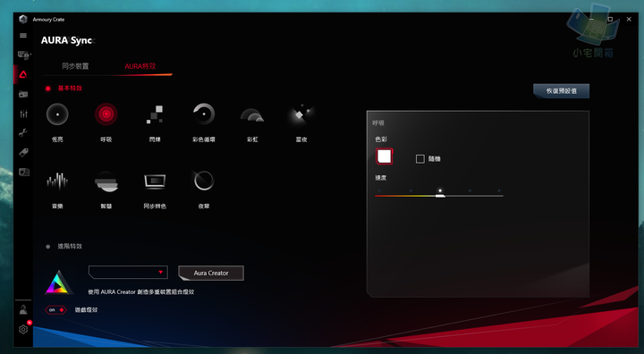Click the 速度 speed slider handle
The width and height of the screenshot is (644, 354).
440,196
